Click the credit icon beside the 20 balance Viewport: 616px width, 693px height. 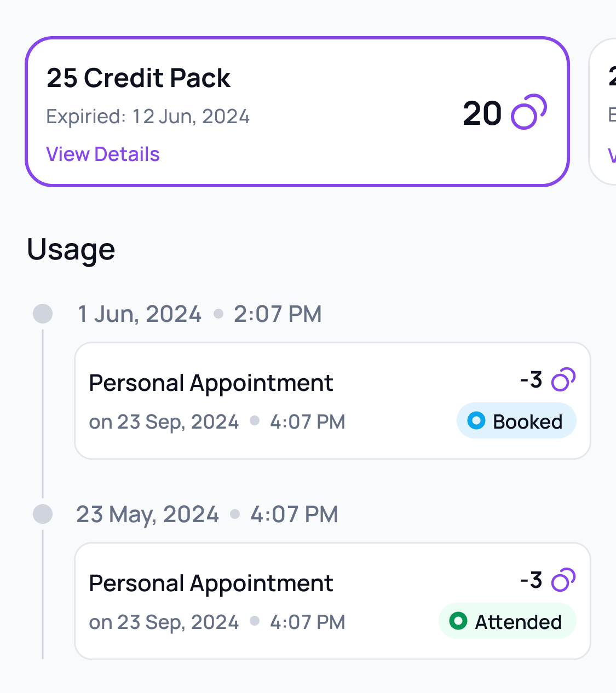[528, 112]
